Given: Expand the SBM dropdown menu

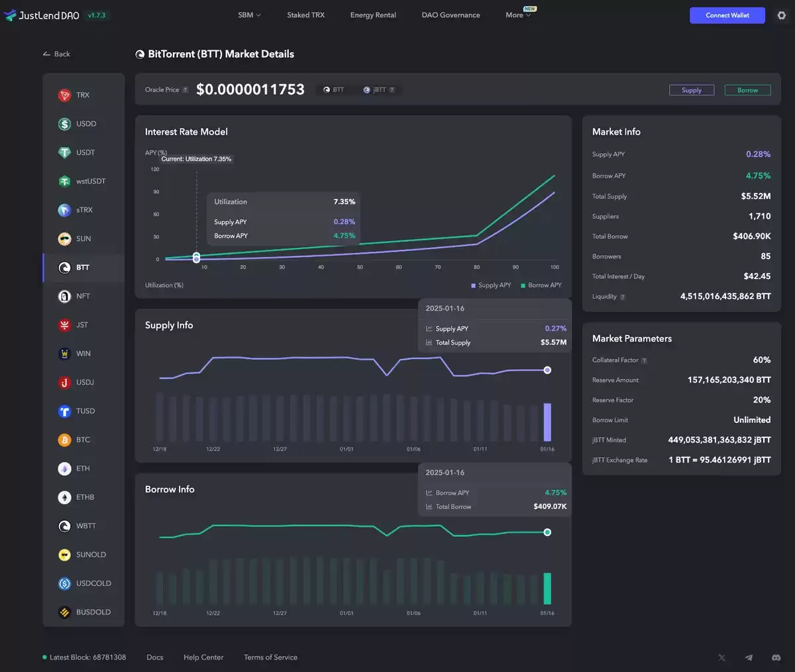Looking at the screenshot, I should pyautogui.click(x=250, y=15).
